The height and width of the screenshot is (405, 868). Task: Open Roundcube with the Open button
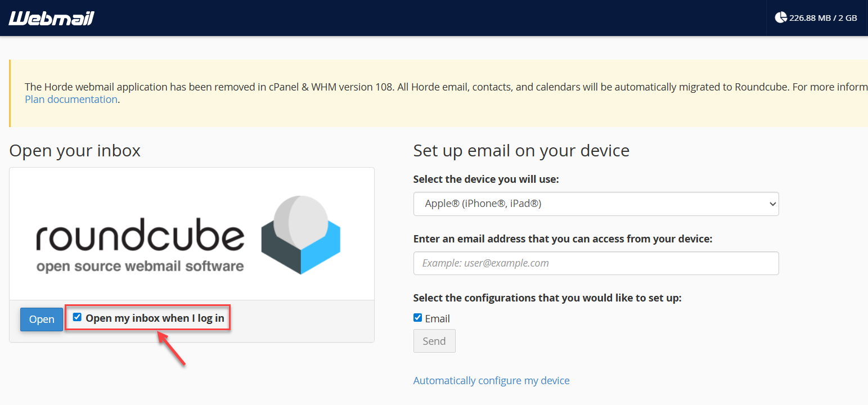tap(41, 319)
